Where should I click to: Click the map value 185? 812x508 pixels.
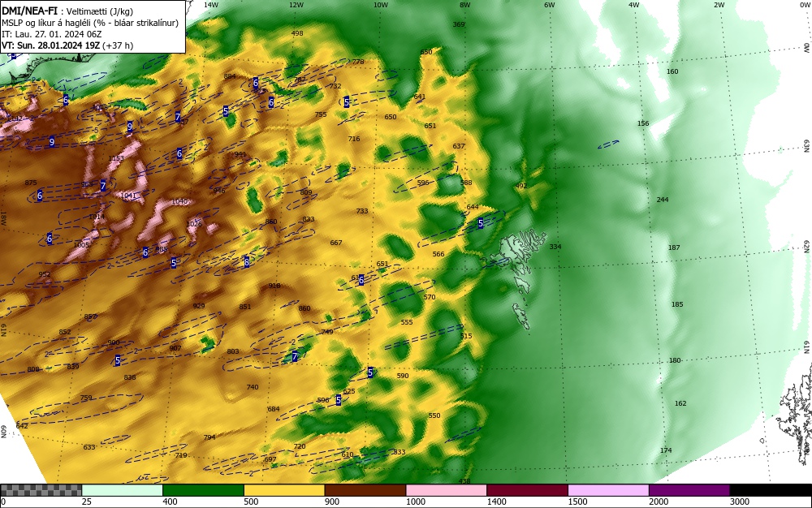point(677,304)
